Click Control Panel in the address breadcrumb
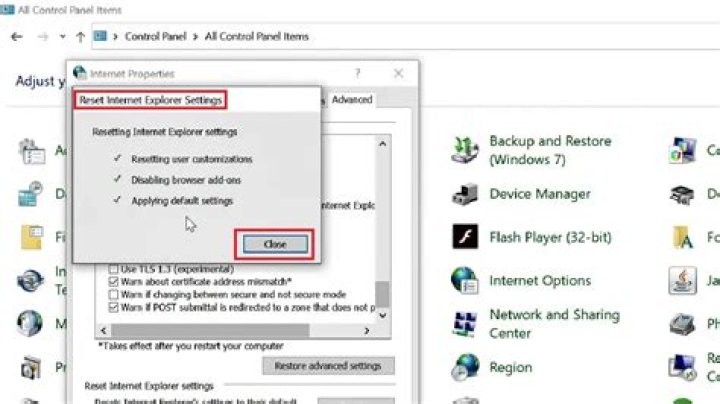Image resolution: width=720 pixels, height=404 pixels. [x=155, y=36]
